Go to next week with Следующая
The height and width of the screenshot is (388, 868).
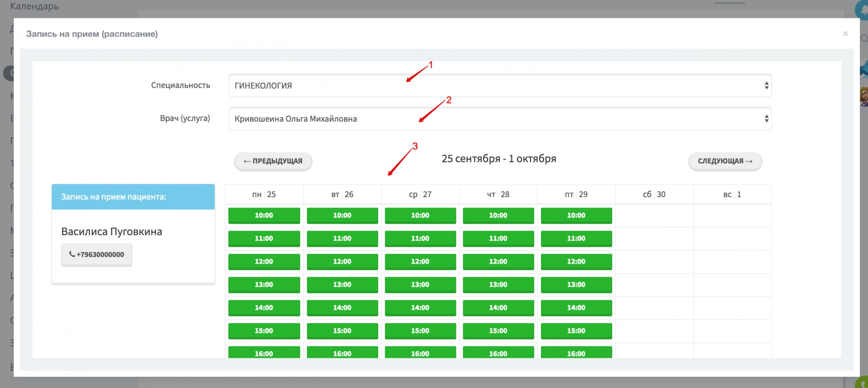tap(725, 161)
